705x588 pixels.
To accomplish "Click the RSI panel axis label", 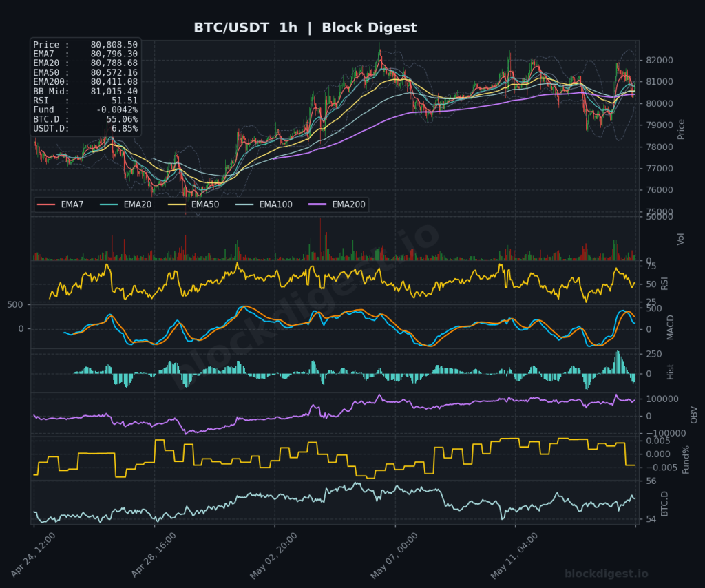I will [x=664, y=284].
